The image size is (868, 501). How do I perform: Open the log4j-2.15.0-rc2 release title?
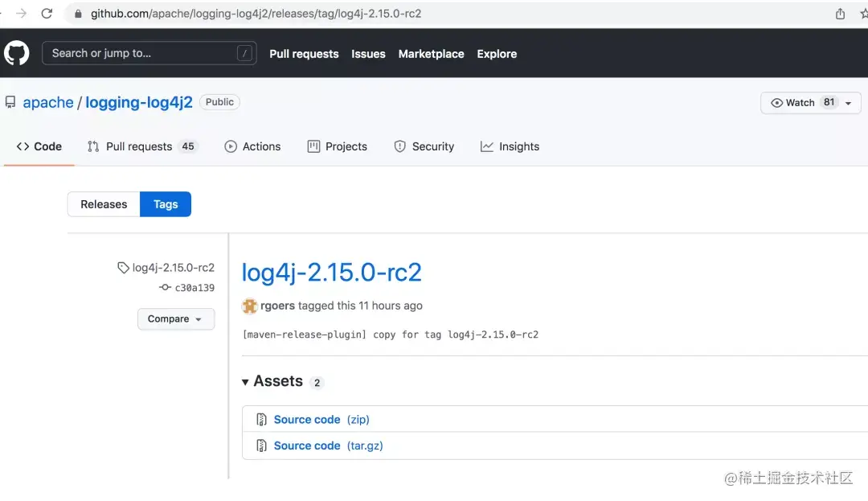click(x=332, y=272)
